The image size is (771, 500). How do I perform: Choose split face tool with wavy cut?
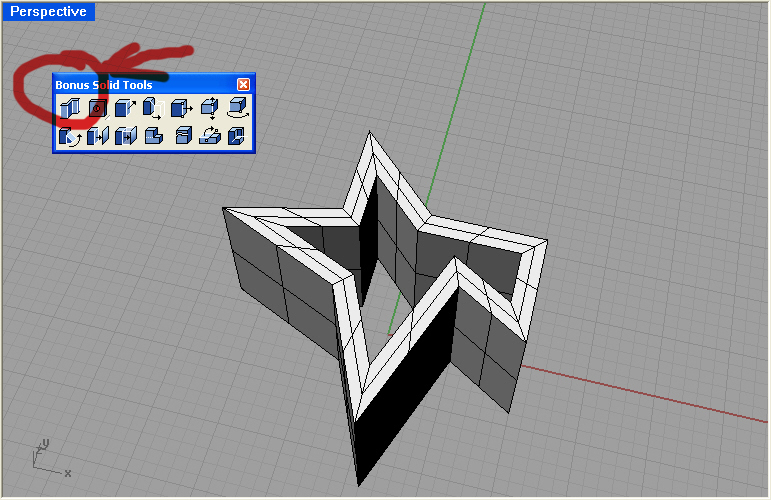(183, 135)
